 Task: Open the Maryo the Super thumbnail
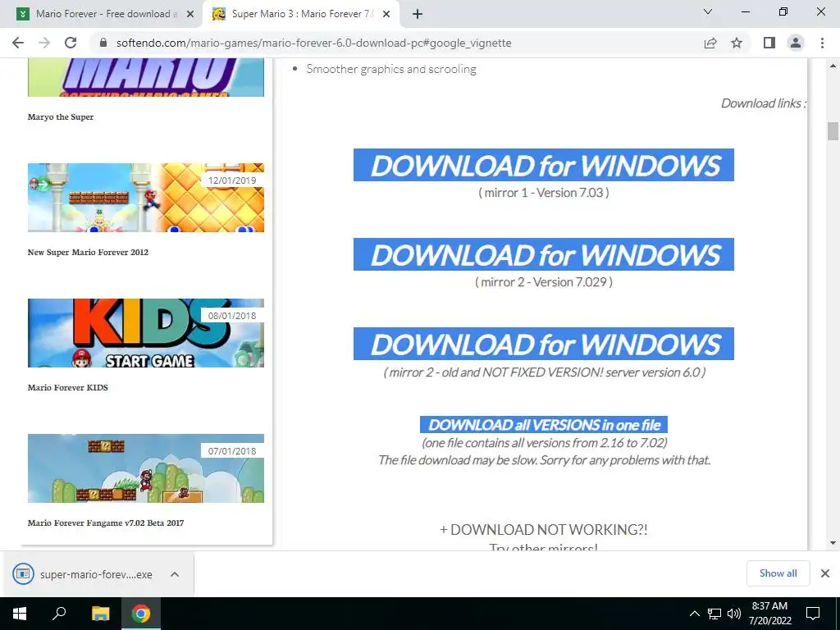tap(146, 78)
